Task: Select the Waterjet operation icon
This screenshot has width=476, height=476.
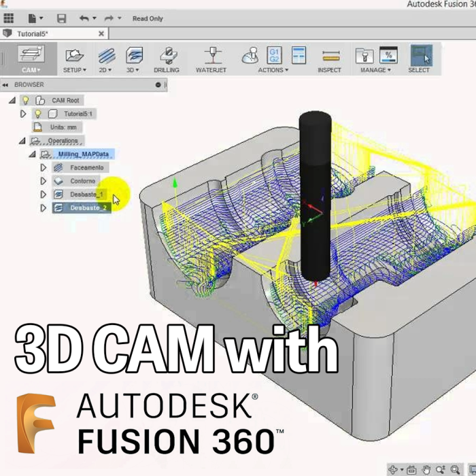Action: pos(213,55)
